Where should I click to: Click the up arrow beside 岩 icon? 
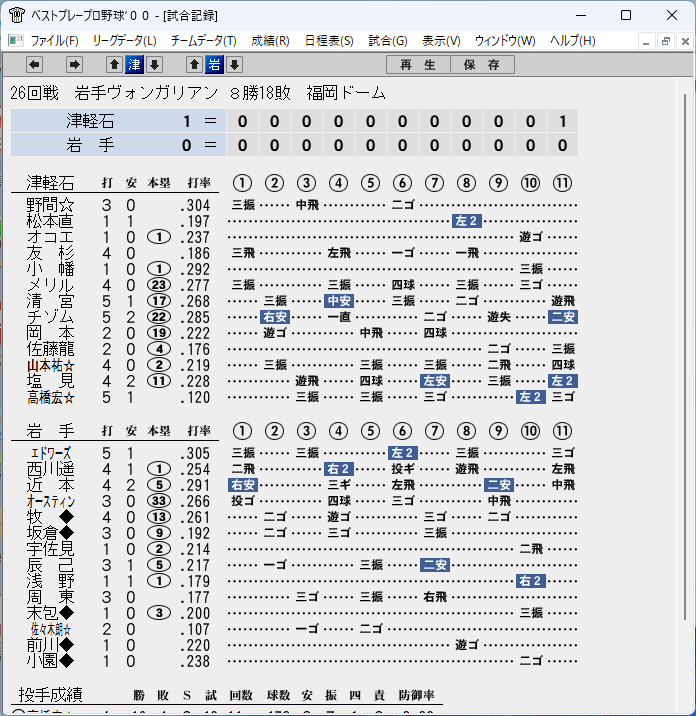point(195,65)
